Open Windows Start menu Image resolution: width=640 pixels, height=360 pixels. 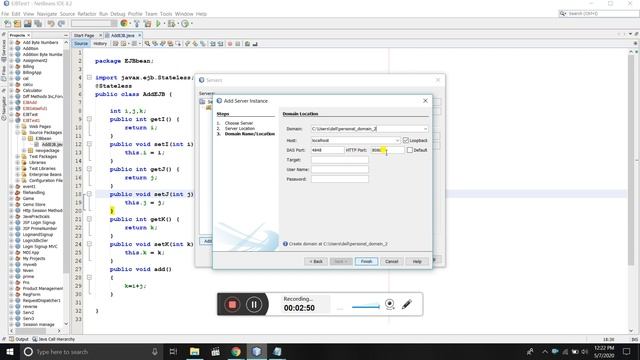[x=9, y=351]
